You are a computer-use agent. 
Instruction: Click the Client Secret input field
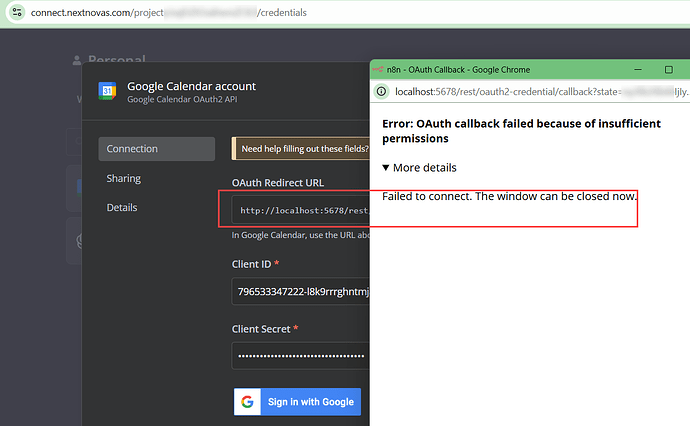(x=301, y=356)
